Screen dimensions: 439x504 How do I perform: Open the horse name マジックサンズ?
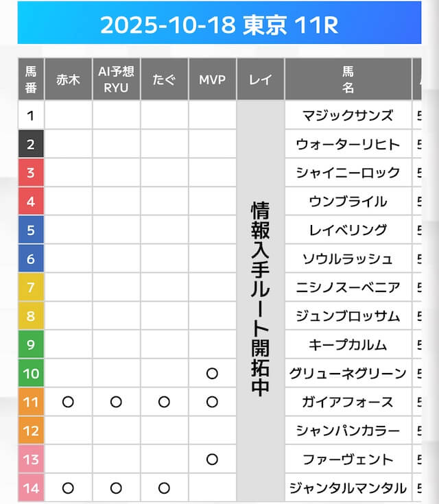348,115
